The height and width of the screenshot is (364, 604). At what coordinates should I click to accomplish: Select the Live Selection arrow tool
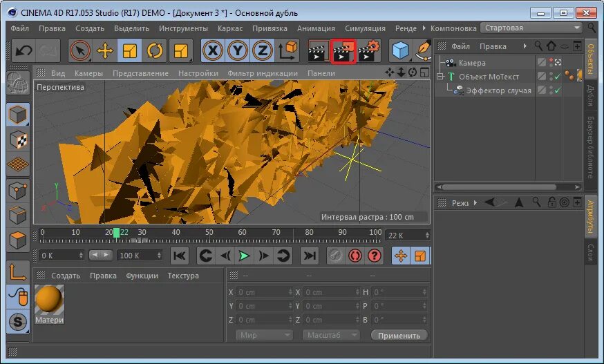click(80, 50)
